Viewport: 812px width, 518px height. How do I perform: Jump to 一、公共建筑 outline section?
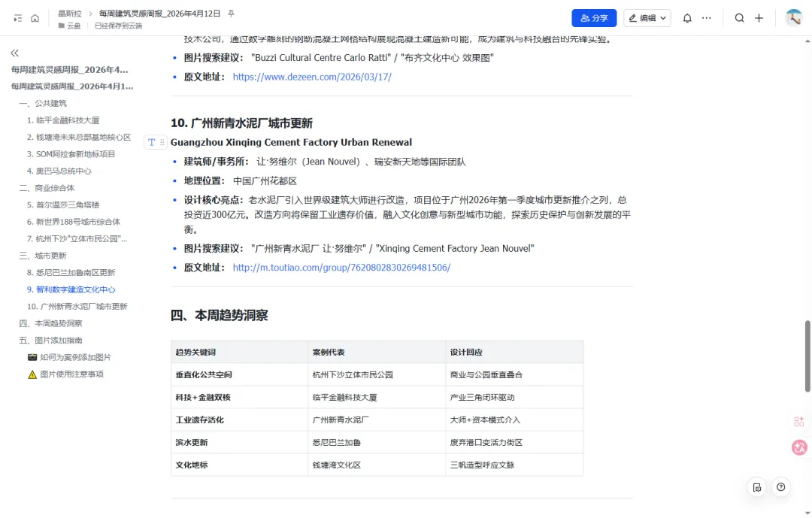(43, 104)
